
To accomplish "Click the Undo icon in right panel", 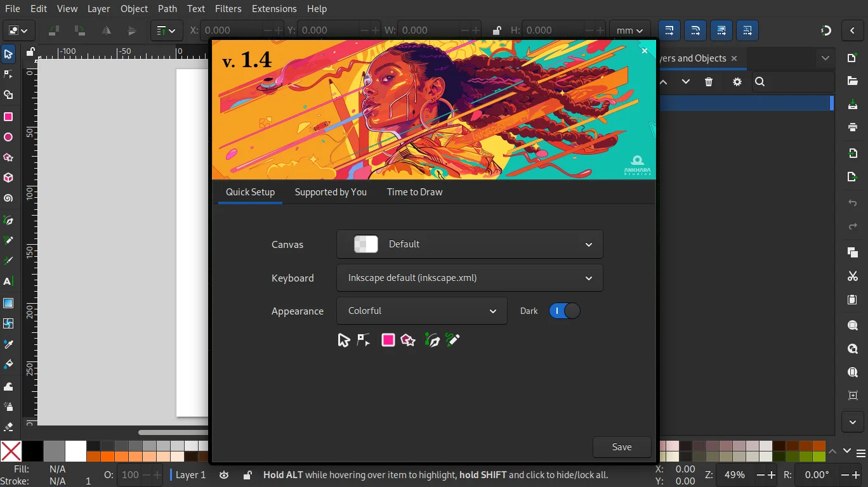I will (852, 203).
